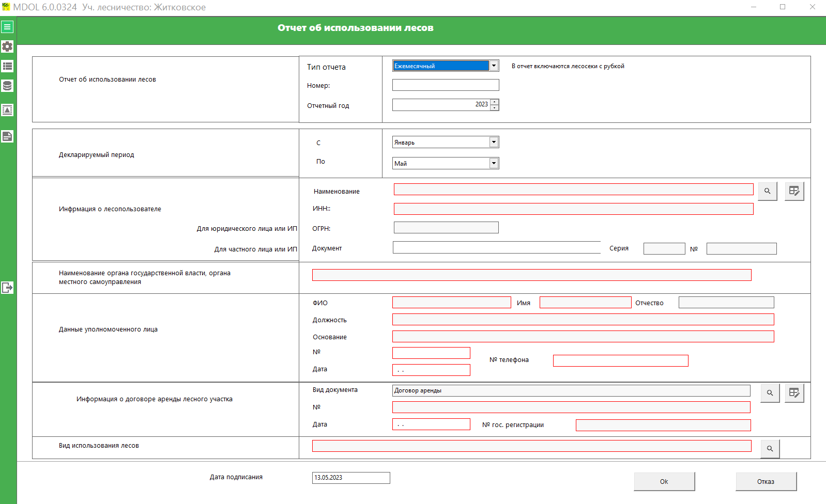Viewport: 826px width, 504px height.
Task: Open the lease agreement table editor icon
Action: pyautogui.click(x=794, y=393)
